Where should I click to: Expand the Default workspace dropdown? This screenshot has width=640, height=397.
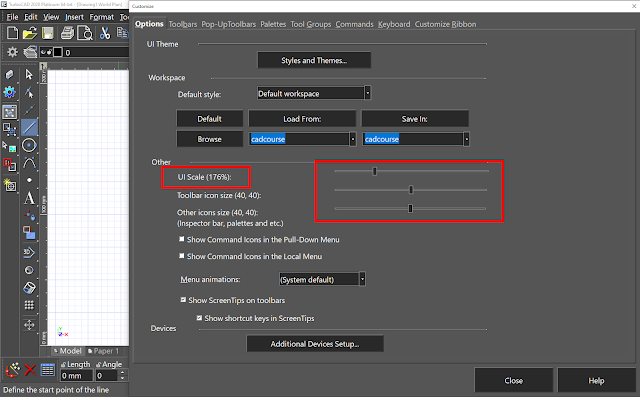pyautogui.click(x=367, y=93)
